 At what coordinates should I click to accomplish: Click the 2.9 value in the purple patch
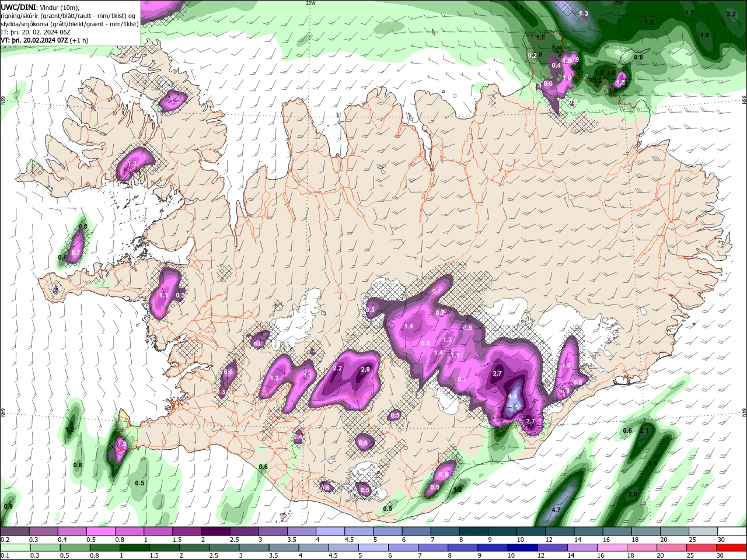point(366,369)
